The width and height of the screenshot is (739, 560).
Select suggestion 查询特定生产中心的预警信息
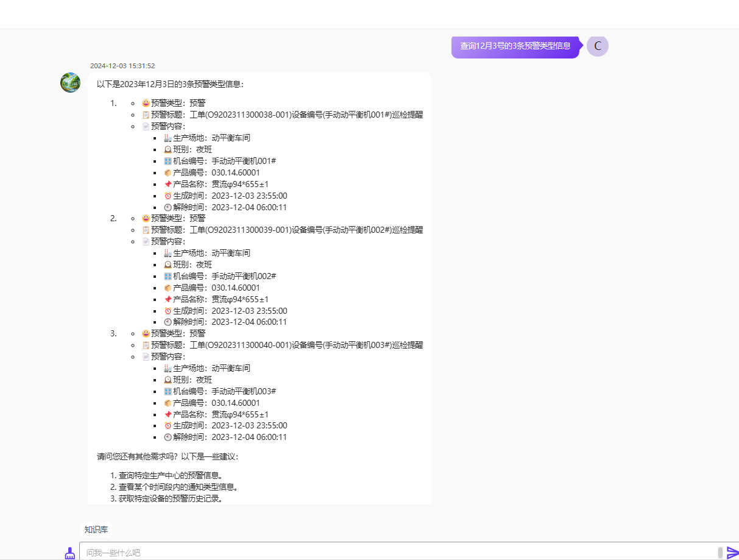click(x=171, y=475)
